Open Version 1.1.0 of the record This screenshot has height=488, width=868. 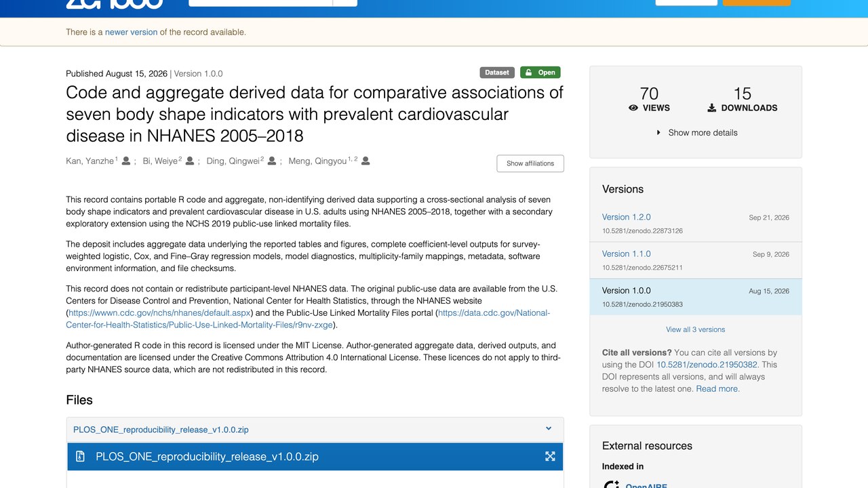[627, 254]
